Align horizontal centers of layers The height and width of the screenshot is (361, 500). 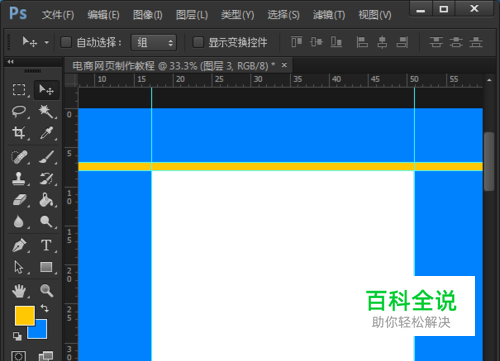coord(382,42)
